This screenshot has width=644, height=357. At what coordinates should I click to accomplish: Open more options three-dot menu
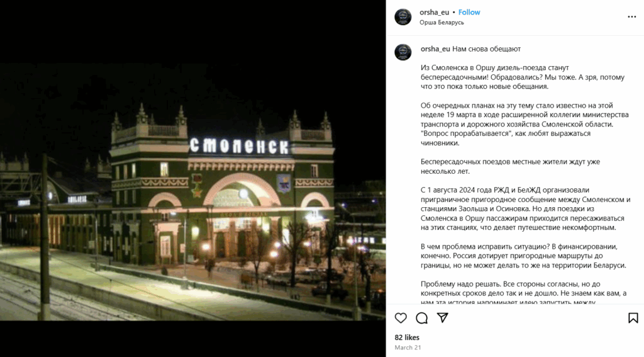tap(631, 17)
